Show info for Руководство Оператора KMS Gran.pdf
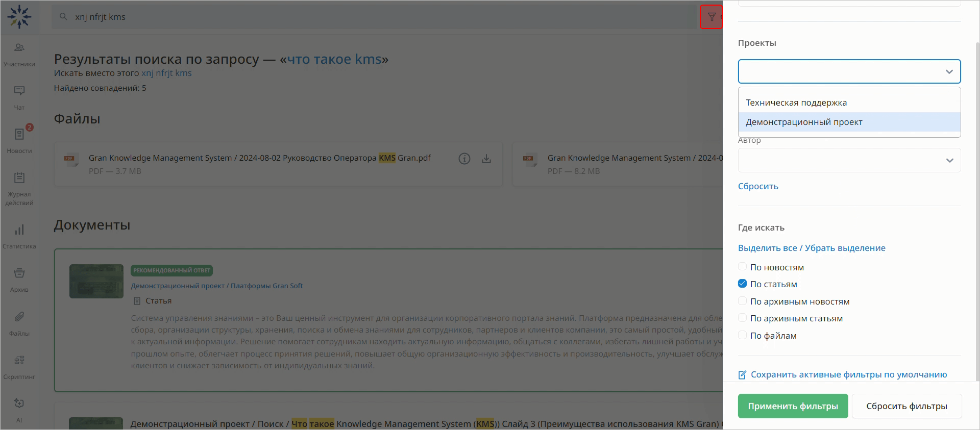This screenshot has width=980, height=430. coord(464,159)
